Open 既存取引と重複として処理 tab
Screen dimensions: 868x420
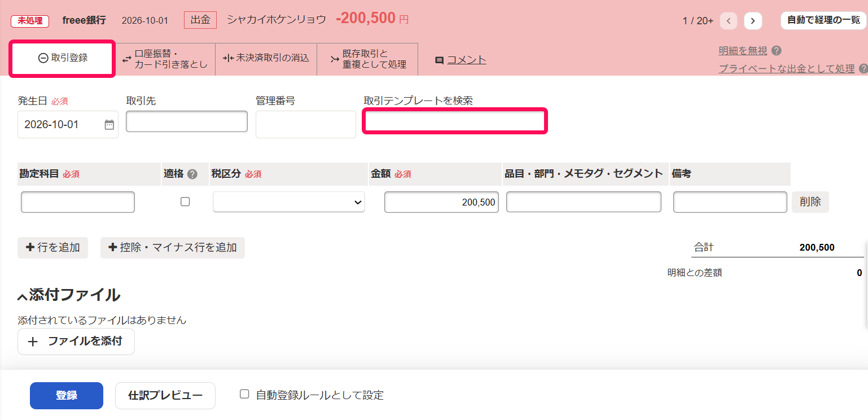tap(367, 59)
